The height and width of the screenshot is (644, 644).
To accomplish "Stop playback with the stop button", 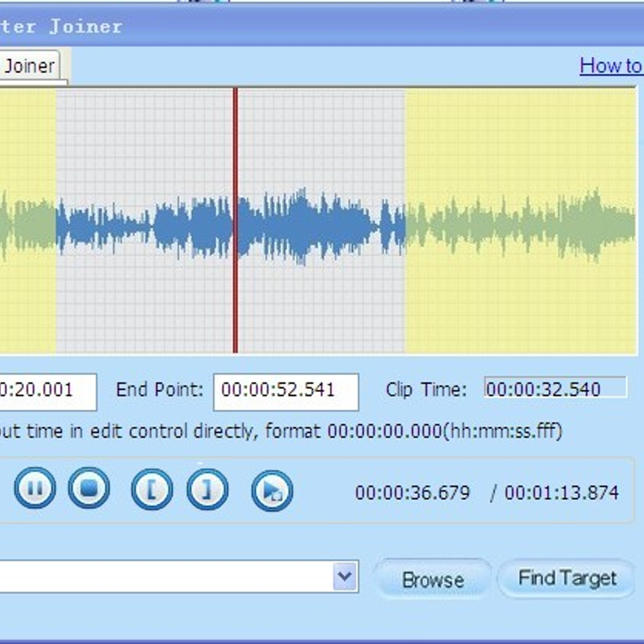I will (x=89, y=488).
